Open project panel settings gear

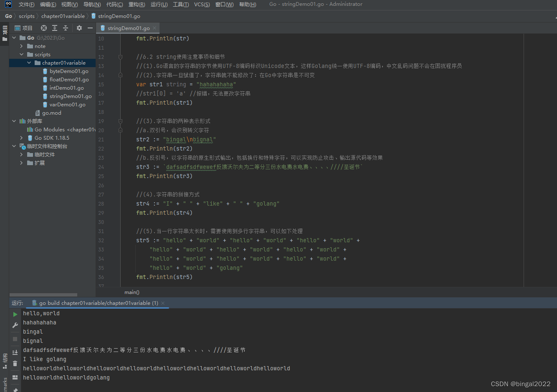point(79,28)
